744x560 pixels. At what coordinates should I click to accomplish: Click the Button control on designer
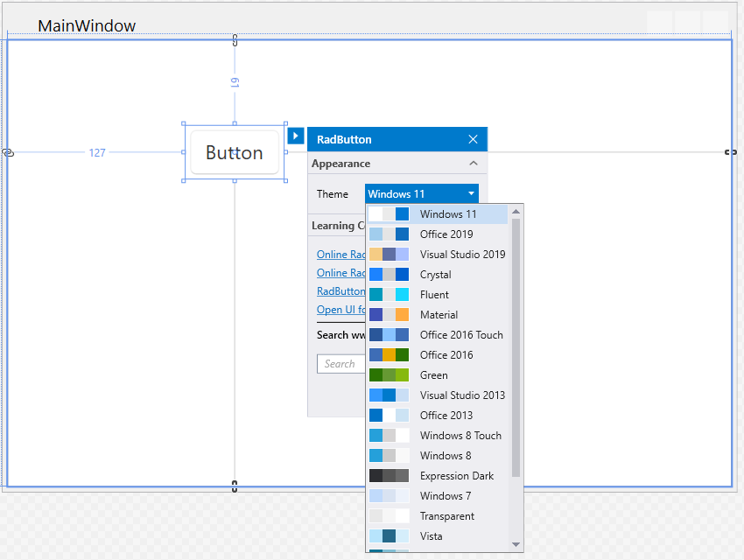click(235, 152)
